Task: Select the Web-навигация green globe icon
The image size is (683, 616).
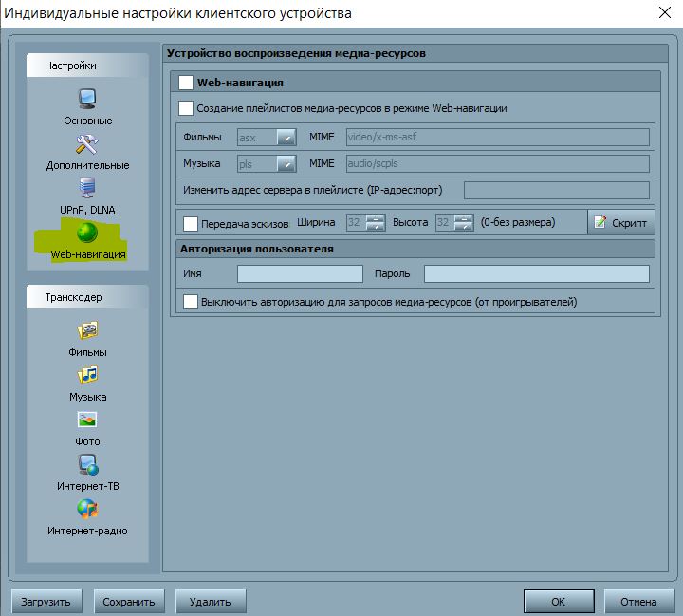Action: (87, 233)
